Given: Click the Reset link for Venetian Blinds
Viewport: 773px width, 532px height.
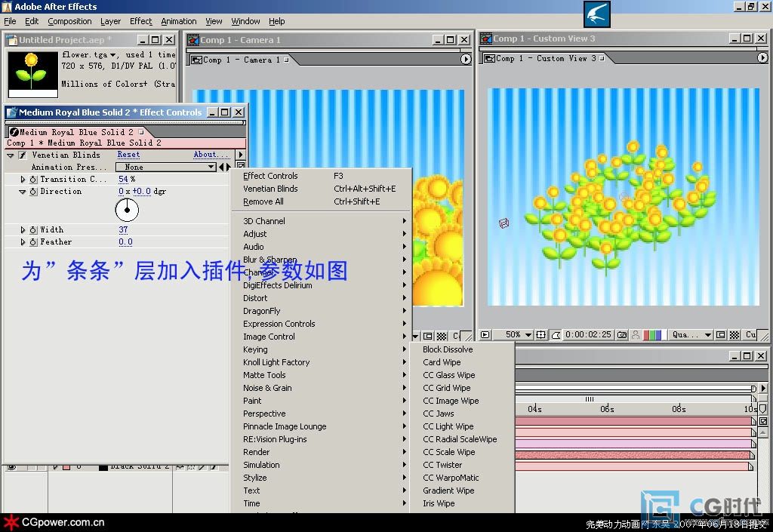Looking at the screenshot, I should [128, 155].
